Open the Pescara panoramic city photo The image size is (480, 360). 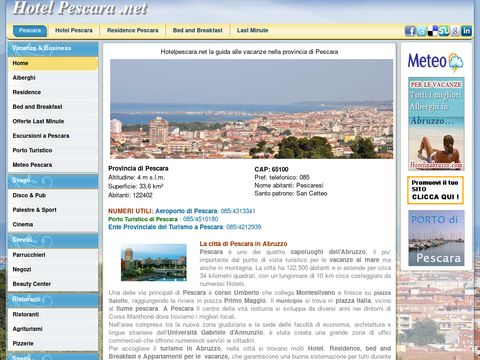coord(252,109)
